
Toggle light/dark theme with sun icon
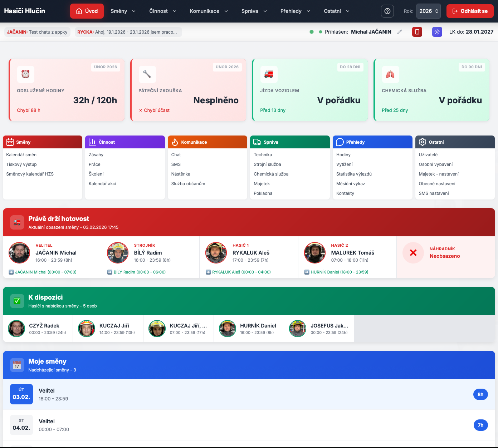437,32
